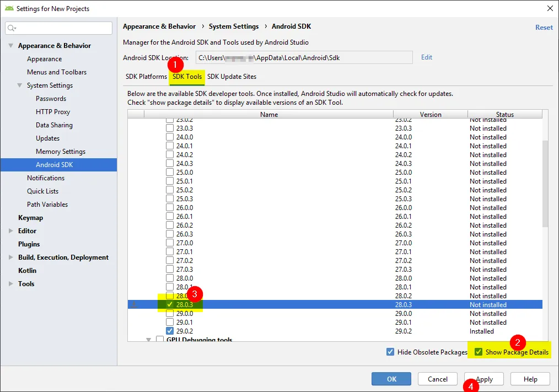
Task: Click 'Not installed' status in the 24.0.2 row
Action: (x=488, y=155)
